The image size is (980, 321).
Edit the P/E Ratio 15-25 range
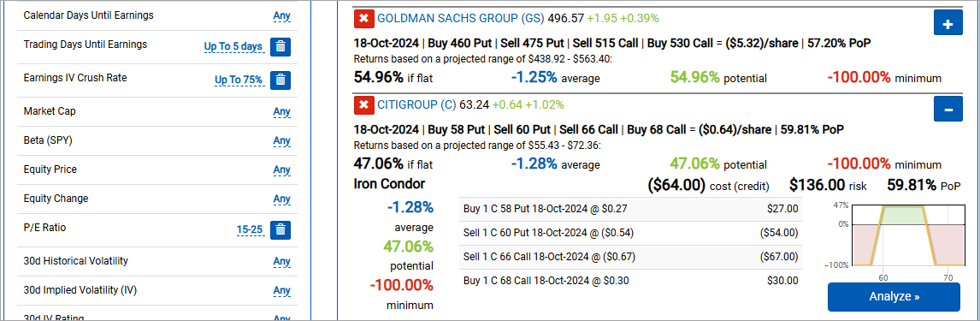click(250, 229)
